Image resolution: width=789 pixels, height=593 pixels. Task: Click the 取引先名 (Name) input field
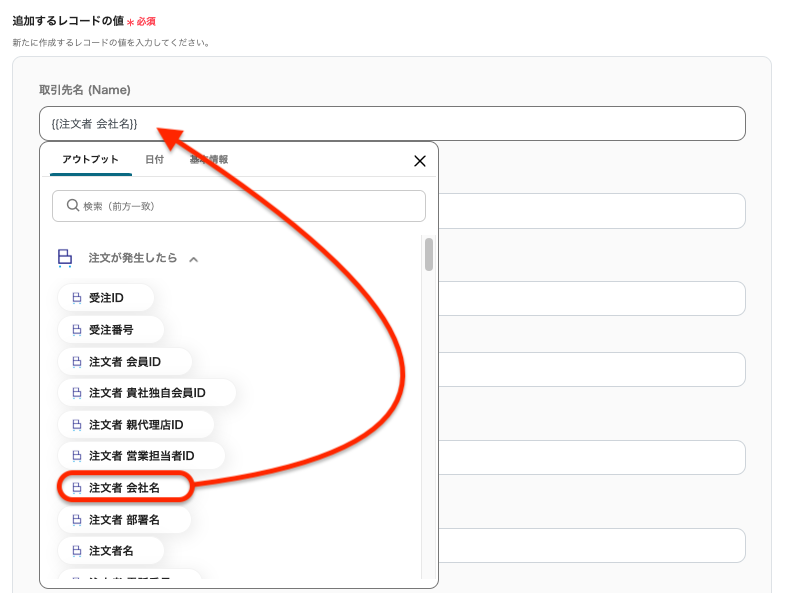click(392, 123)
